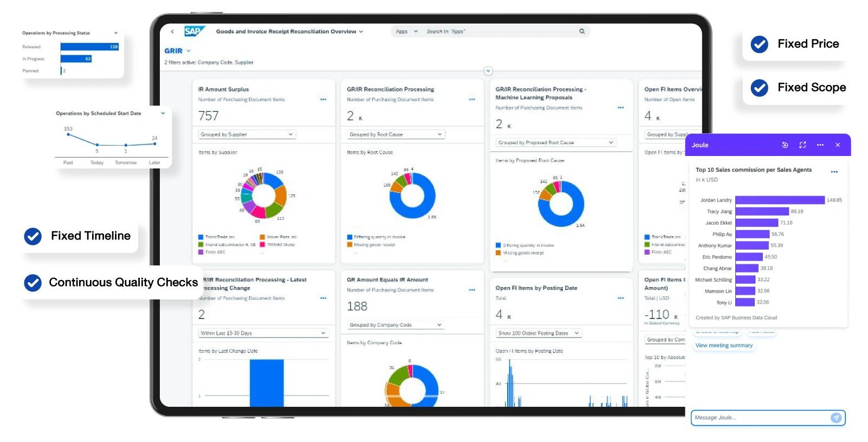868x442 pixels.
Task: Open the Grouped by Company Code dropdown
Action: pyautogui.click(x=396, y=325)
